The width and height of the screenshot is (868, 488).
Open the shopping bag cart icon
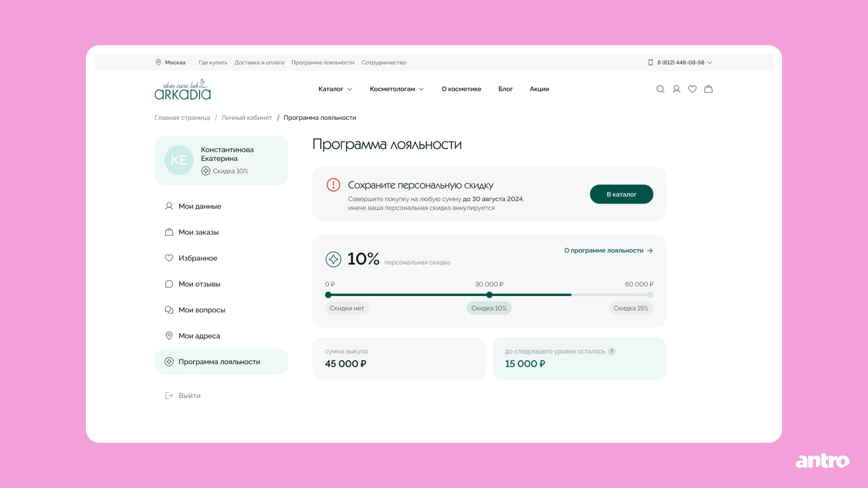pos(708,89)
